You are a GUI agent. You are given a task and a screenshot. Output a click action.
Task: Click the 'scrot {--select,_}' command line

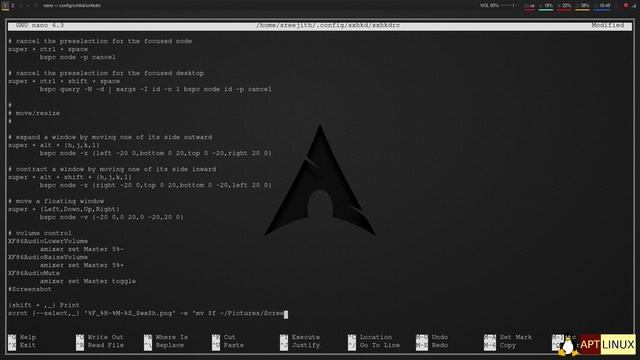click(146, 313)
